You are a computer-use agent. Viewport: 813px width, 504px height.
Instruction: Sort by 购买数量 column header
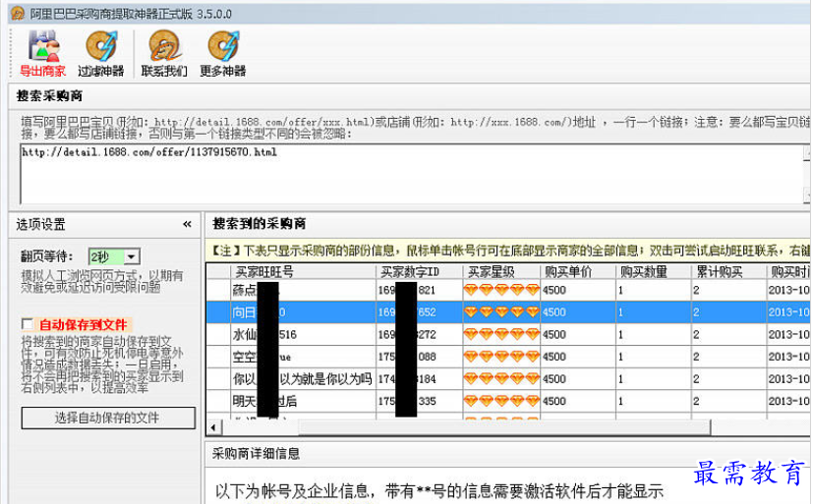click(x=654, y=272)
